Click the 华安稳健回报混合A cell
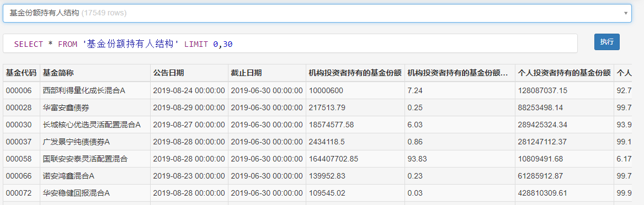Screen dimensions: 644x205 tap(95, 193)
